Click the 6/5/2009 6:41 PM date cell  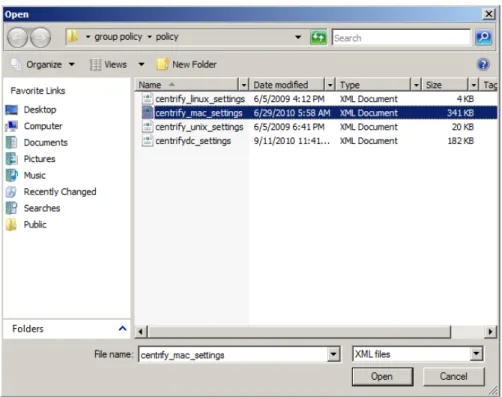[x=289, y=127]
